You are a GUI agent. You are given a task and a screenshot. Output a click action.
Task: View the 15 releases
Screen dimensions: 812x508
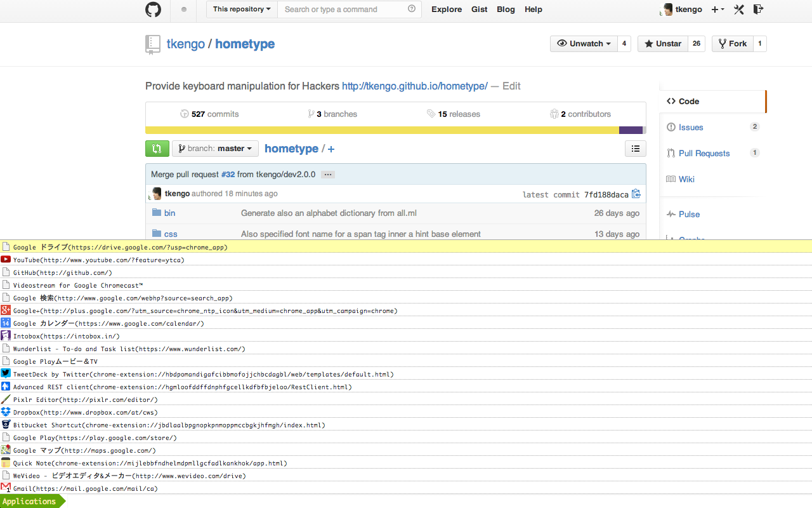click(x=454, y=114)
